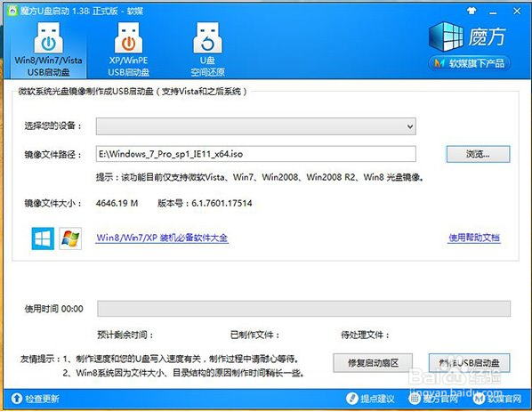
Task: Click the 使用时间 progress bar
Action: pyautogui.click(x=303, y=309)
